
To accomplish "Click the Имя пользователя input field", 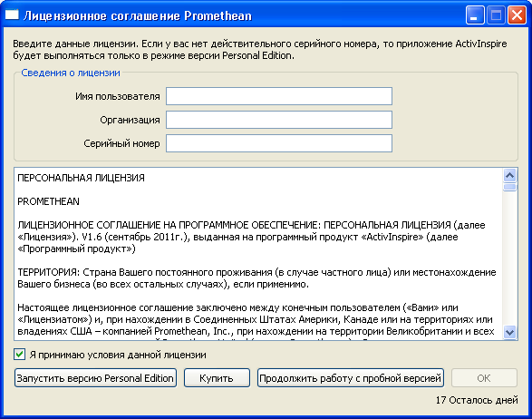I will point(279,96).
